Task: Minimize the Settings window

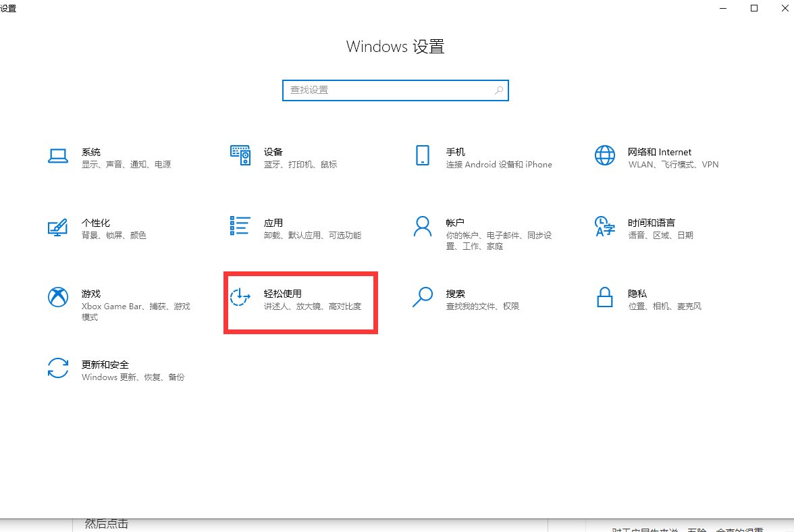Action: point(723,8)
